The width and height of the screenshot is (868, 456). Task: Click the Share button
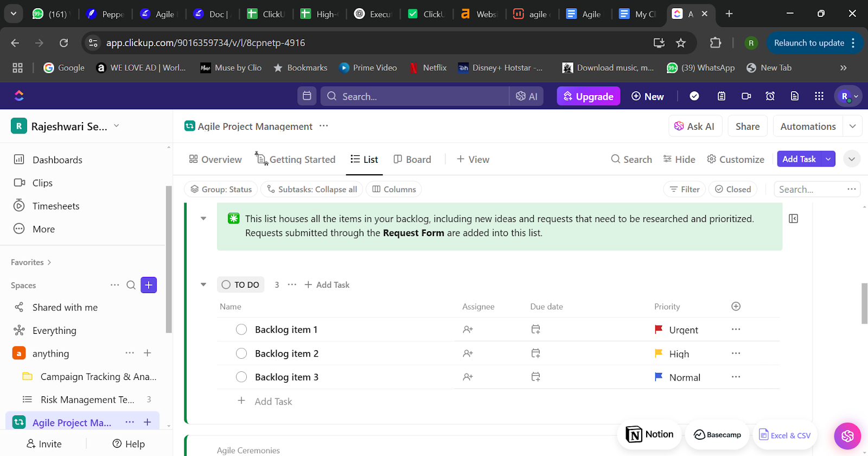pyautogui.click(x=748, y=126)
